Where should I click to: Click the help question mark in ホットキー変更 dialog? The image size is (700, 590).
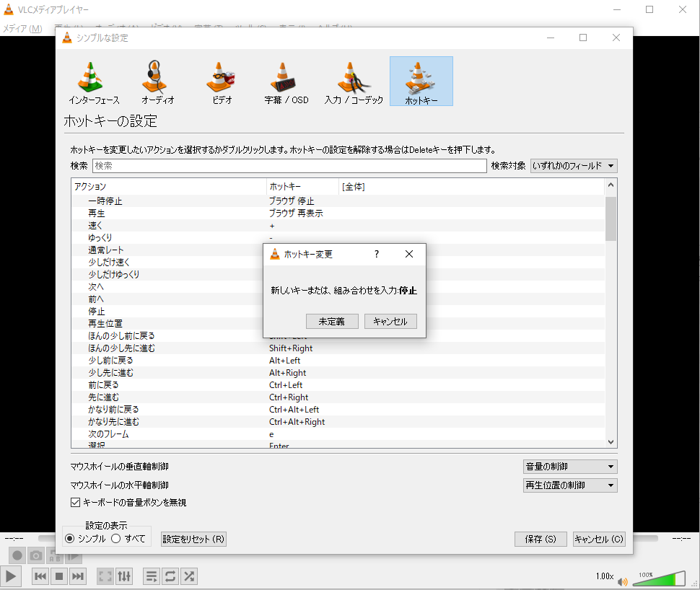coord(376,254)
